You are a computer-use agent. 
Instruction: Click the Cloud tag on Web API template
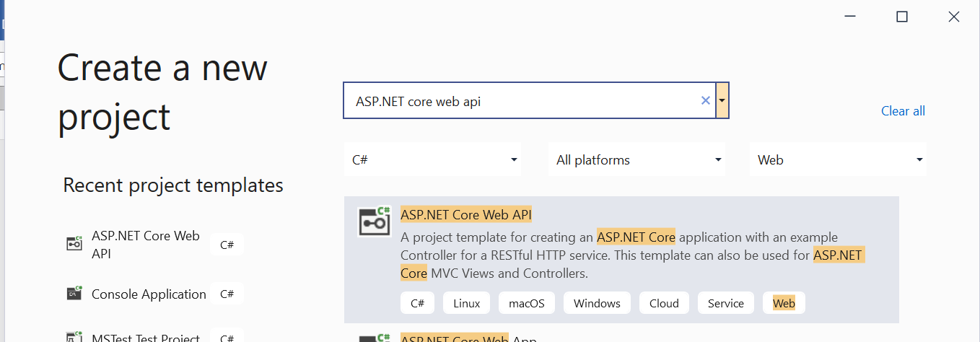point(664,303)
